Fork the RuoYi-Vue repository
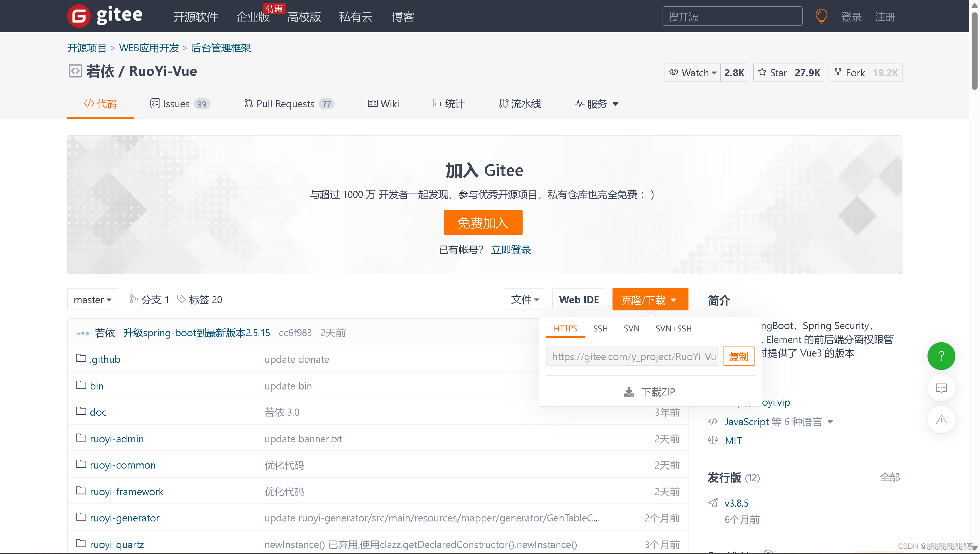Image resolution: width=980 pixels, height=554 pixels. pos(850,73)
